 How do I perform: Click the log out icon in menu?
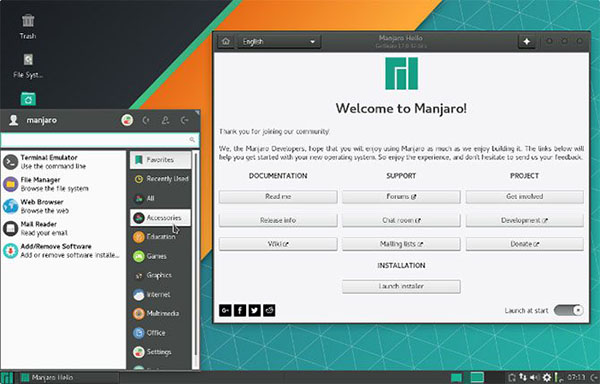[184, 120]
